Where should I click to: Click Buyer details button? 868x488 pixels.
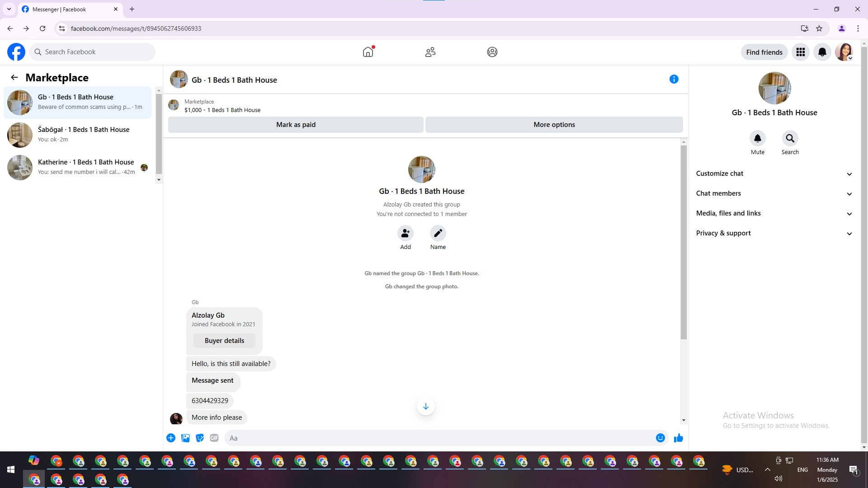click(224, 341)
